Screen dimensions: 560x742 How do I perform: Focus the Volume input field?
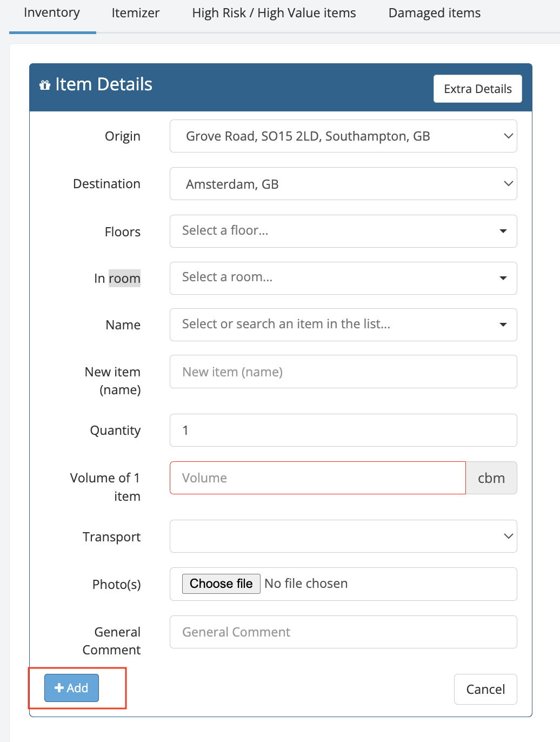[318, 478]
